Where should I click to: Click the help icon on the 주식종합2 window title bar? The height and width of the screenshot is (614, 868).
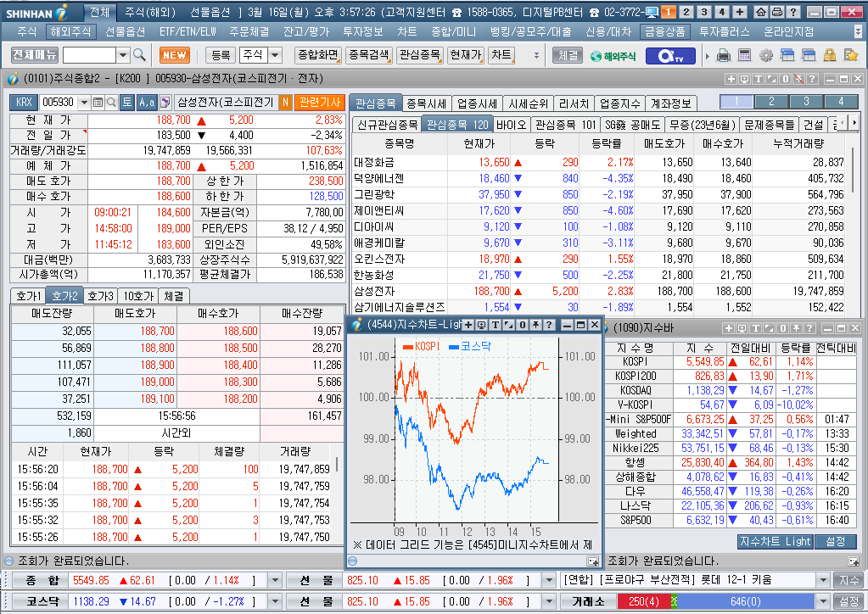tap(812, 79)
